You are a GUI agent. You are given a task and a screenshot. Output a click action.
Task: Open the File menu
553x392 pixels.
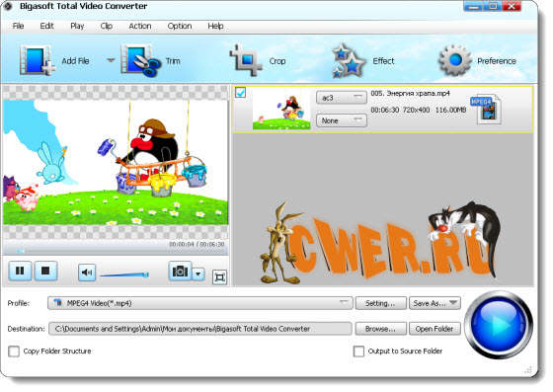pos(18,26)
